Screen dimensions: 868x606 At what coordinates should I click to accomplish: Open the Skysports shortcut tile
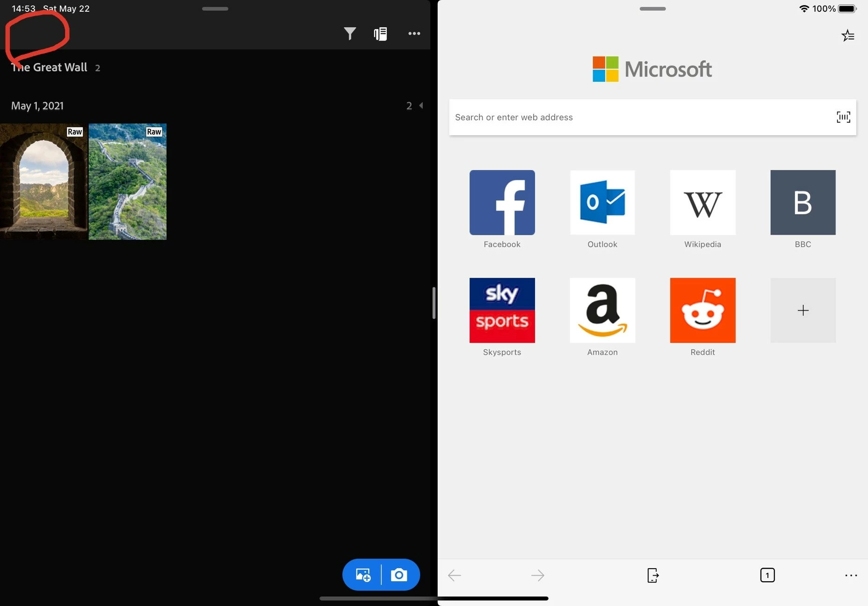502,310
